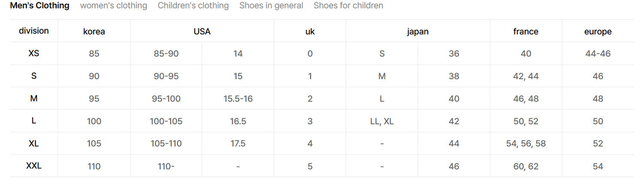Select the France cell '54, 56, 58'
644x186 pixels.
click(526, 144)
